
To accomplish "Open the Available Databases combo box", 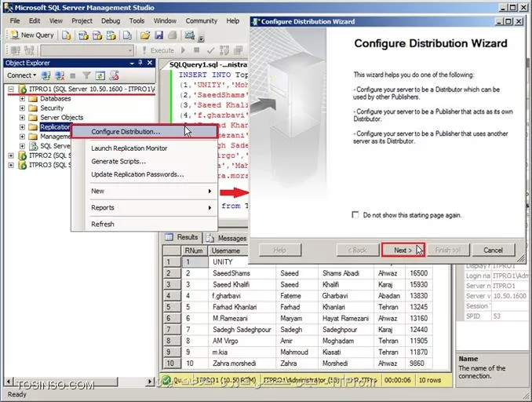I will click(87, 50).
